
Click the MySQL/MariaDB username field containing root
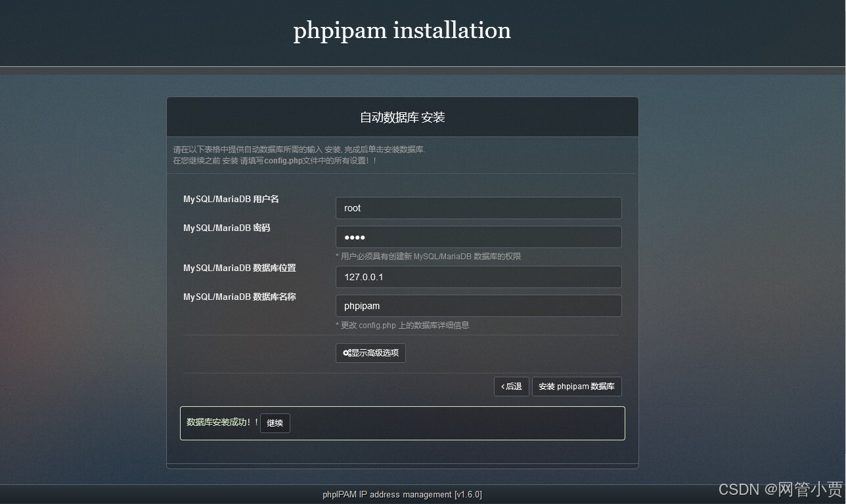point(478,208)
